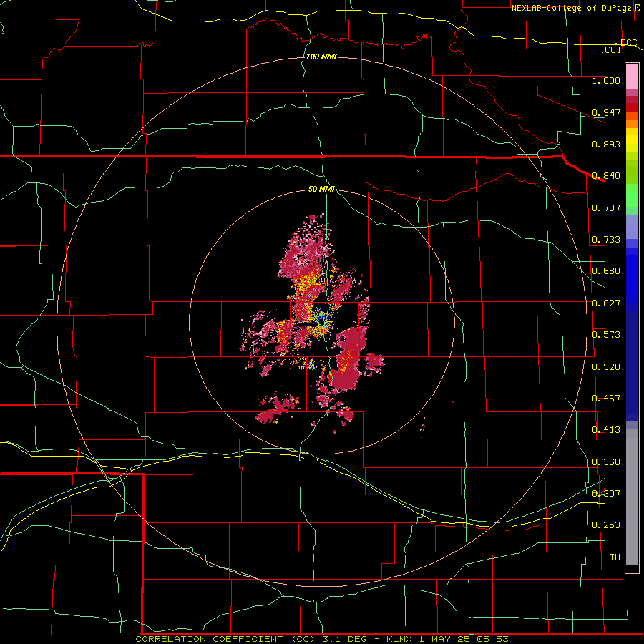
Task: Click the 0.893 legend value
Action: 606,144
